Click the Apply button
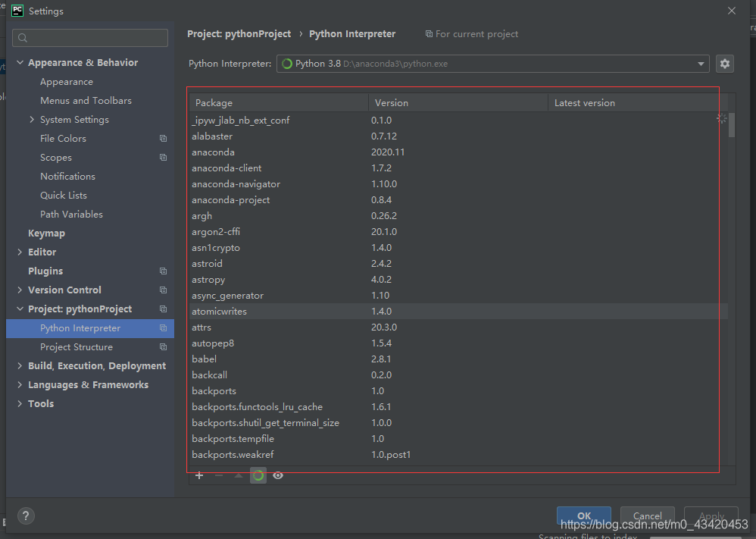Image resolution: width=756 pixels, height=539 pixels. pos(711,515)
